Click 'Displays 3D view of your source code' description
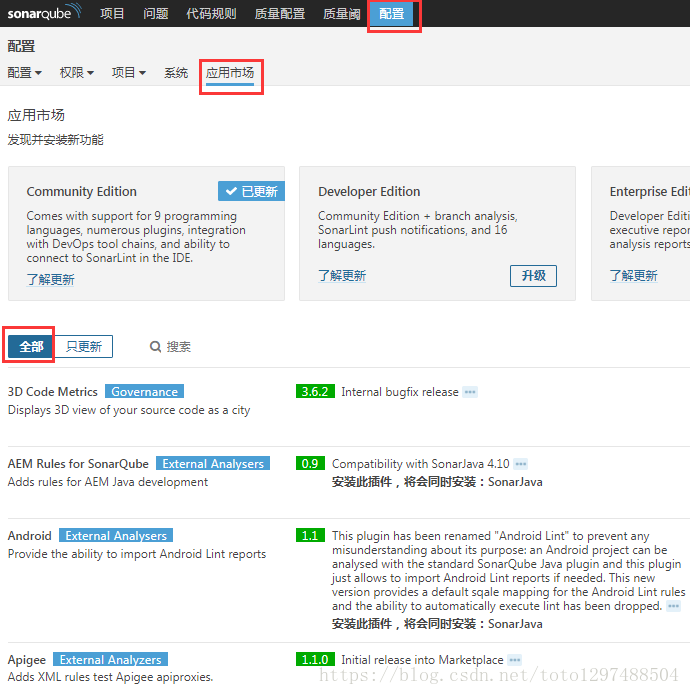This screenshot has width=690, height=695. point(129,410)
